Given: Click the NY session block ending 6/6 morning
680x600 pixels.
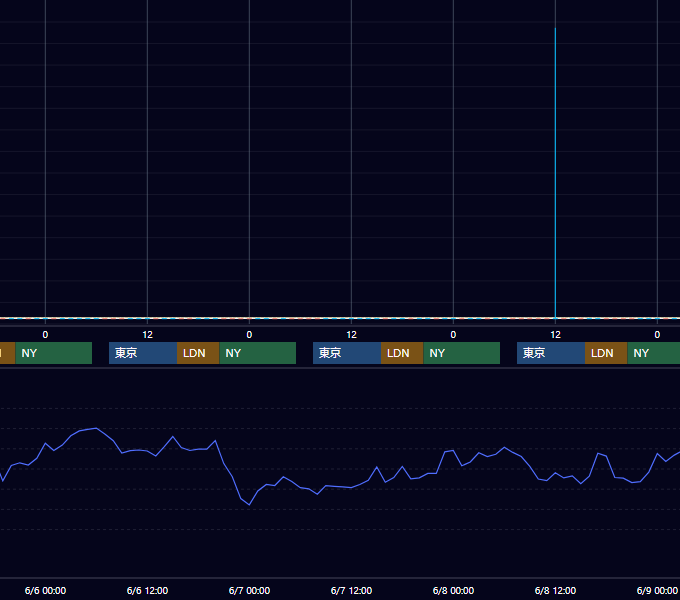Looking at the screenshot, I should click(54, 353).
